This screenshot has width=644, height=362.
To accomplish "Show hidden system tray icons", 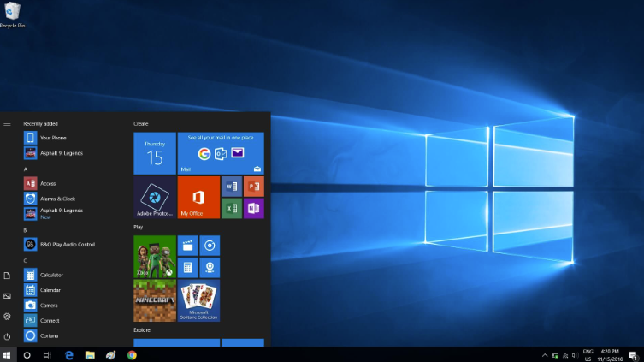I will click(545, 355).
